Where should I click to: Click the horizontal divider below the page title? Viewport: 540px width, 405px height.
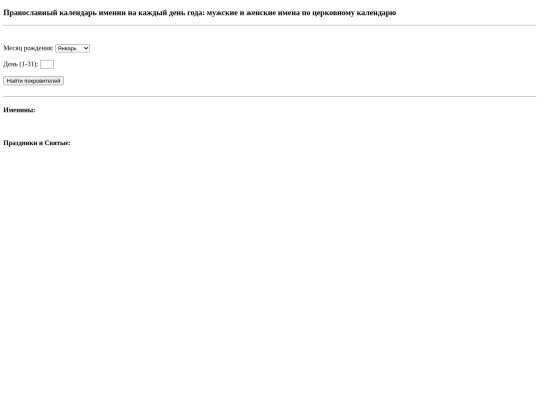pyautogui.click(x=270, y=25)
